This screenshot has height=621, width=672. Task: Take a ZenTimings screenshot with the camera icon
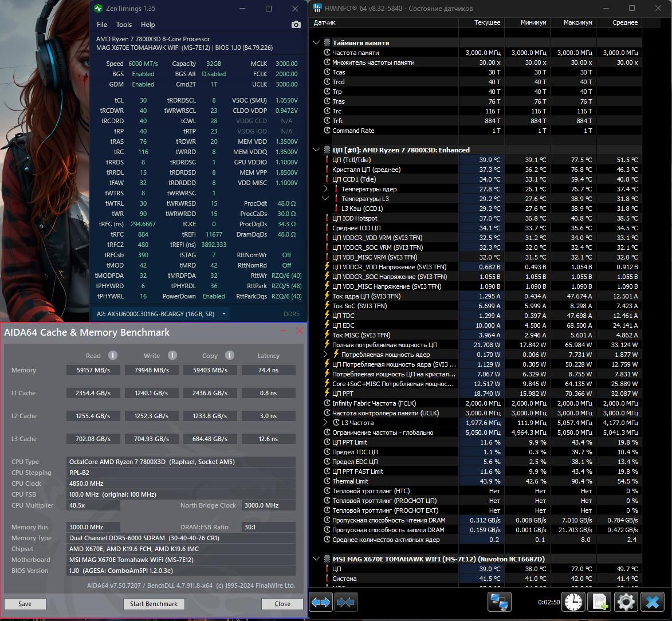coord(296,25)
